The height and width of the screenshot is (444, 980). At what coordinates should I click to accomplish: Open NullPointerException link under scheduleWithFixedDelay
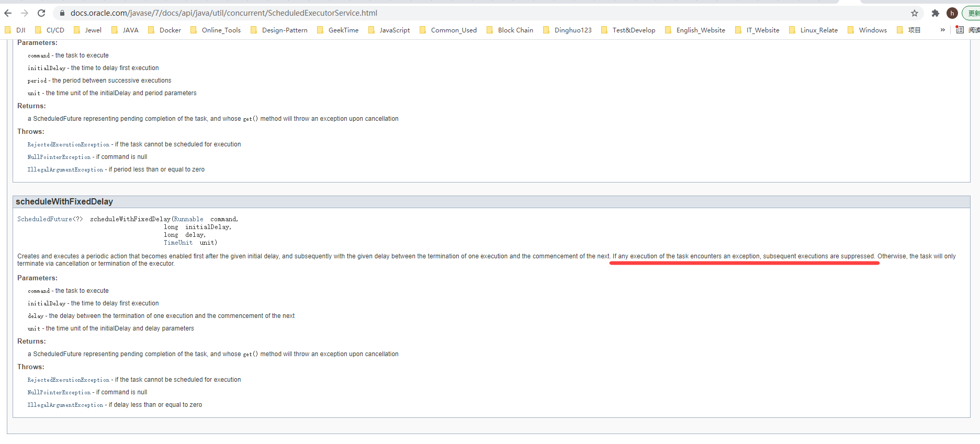pos(59,392)
